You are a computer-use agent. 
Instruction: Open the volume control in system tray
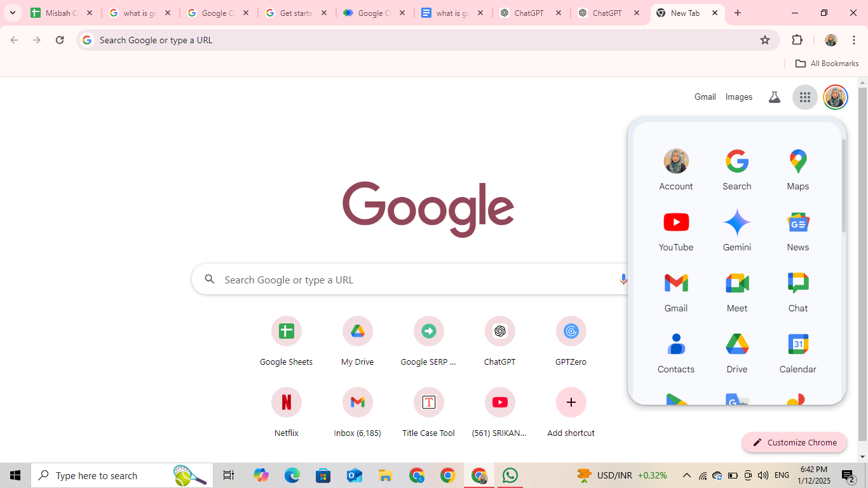coord(763,475)
